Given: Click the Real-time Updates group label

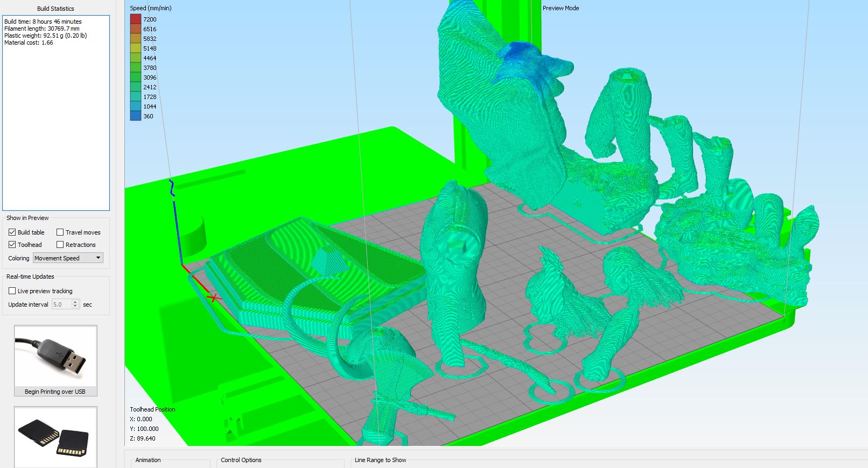Looking at the screenshot, I should coord(30,276).
